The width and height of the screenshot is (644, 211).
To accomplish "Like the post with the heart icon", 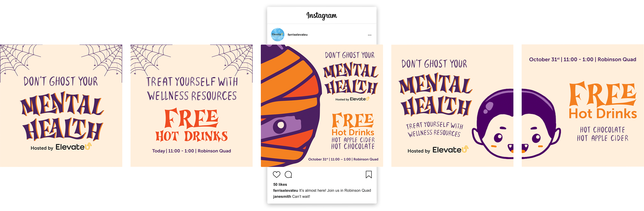I will (x=277, y=174).
